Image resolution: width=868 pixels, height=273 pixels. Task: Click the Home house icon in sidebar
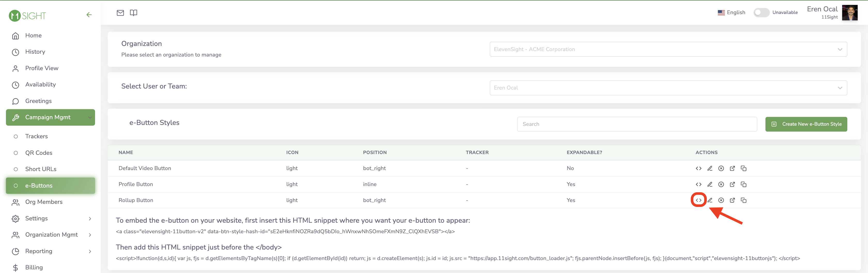(16, 36)
